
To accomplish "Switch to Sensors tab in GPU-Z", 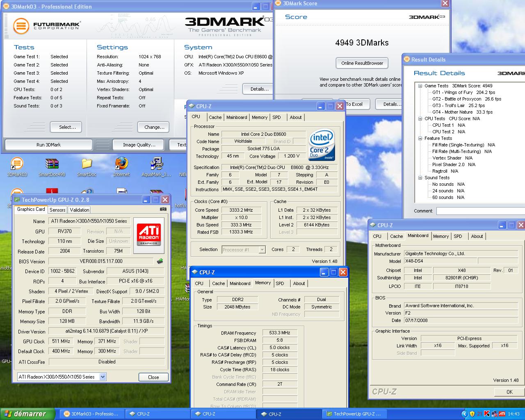I will coord(57,210).
